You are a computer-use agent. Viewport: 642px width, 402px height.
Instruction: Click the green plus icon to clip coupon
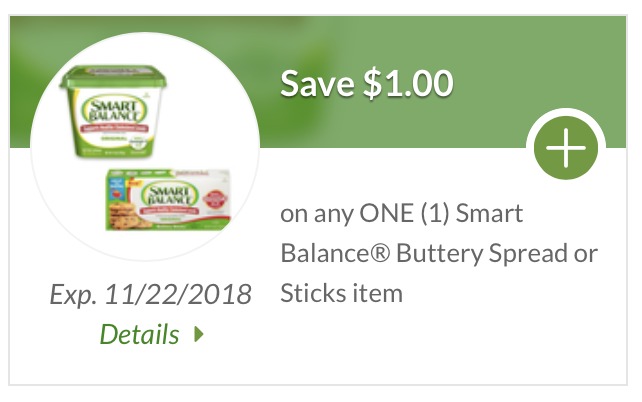point(565,149)
